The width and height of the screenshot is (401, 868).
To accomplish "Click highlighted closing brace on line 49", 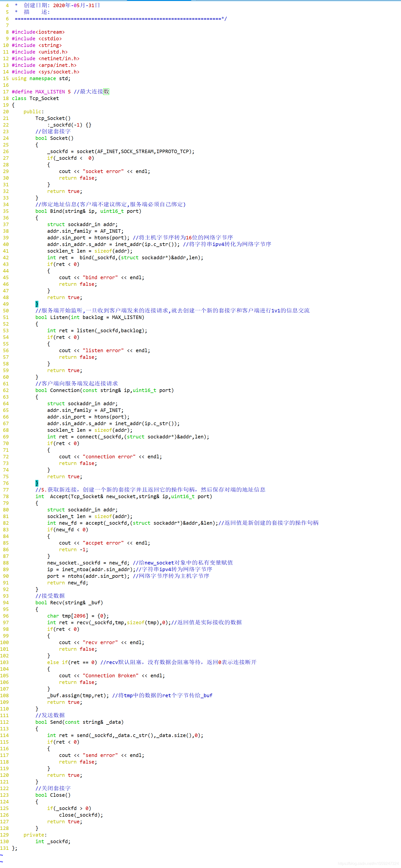I will (37, 304).
